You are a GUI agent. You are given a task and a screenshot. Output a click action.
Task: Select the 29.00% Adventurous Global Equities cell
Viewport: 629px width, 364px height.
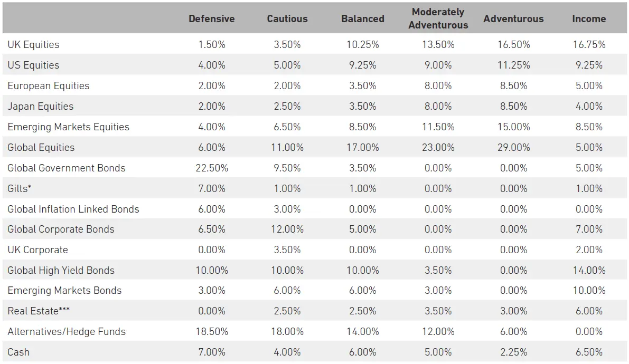513,148
